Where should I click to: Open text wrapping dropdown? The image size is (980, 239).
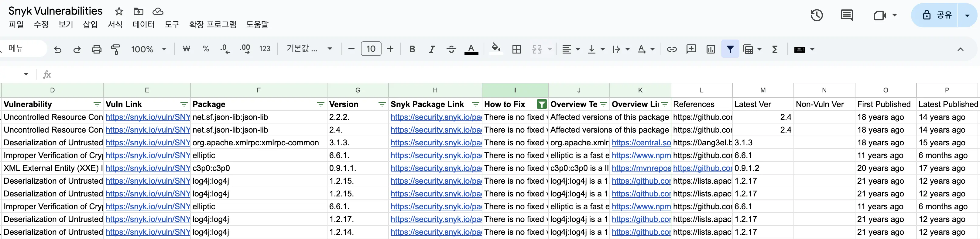[x=621, y=49]
